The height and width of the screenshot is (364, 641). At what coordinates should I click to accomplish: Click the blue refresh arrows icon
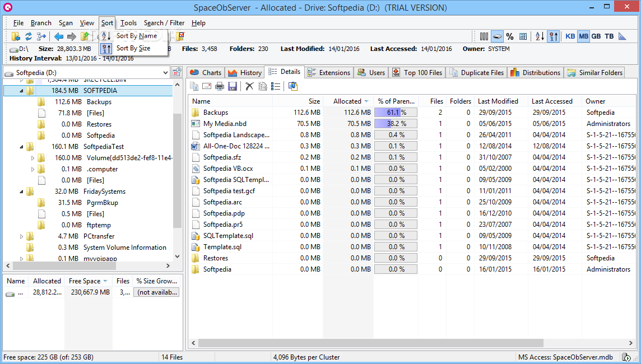(29, 36)
